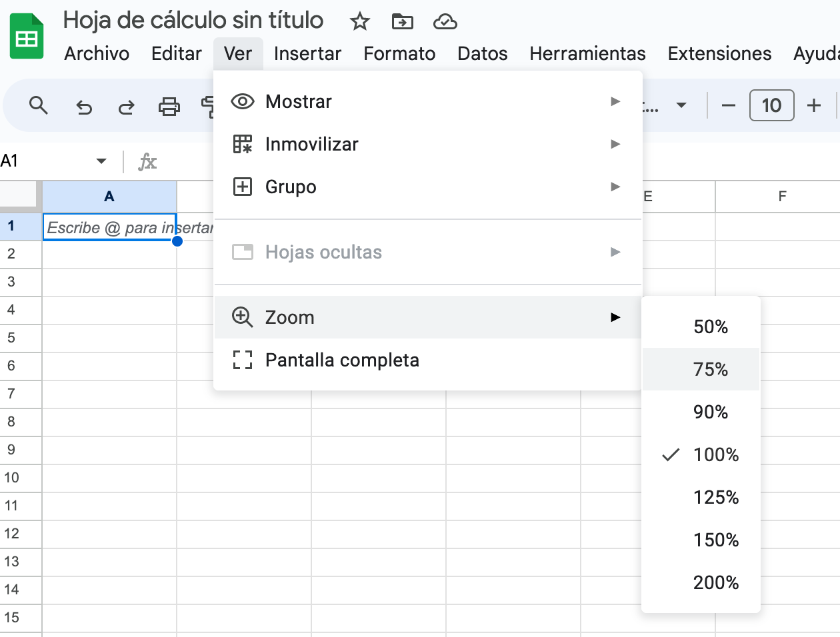Screen dimensions: 840x637
Task: Click the move to folder icon
Action: coord(402,22)
